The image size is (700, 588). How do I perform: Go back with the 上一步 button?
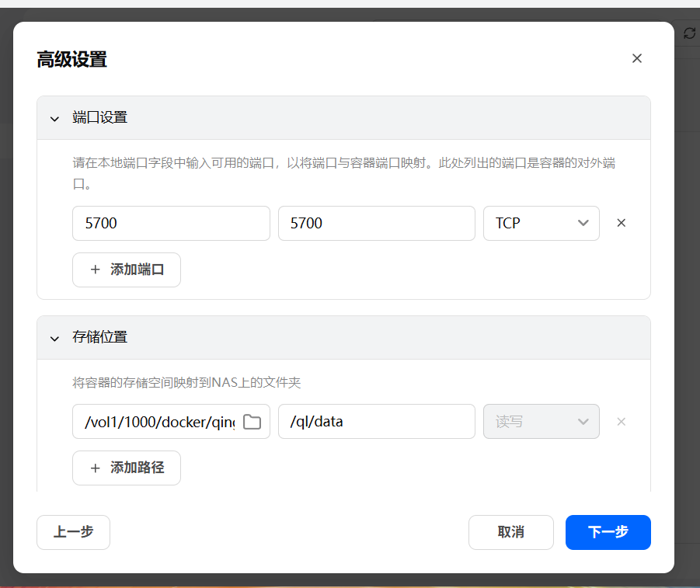(73, 532)
